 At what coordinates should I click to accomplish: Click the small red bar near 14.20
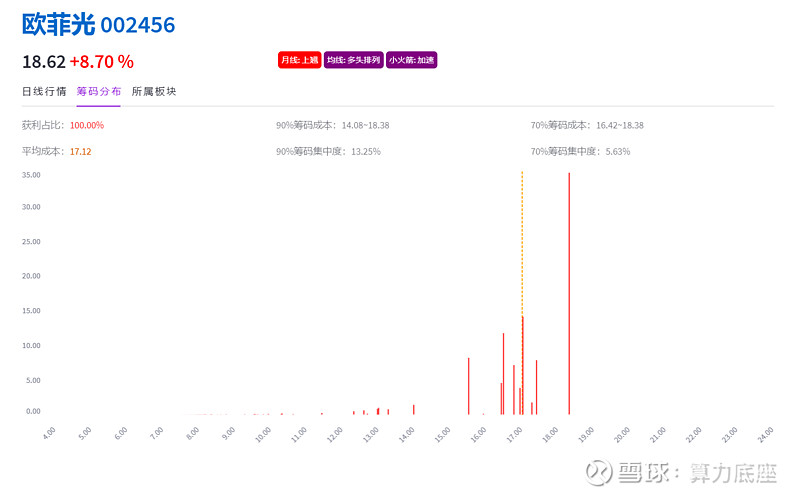click(414, 409)
